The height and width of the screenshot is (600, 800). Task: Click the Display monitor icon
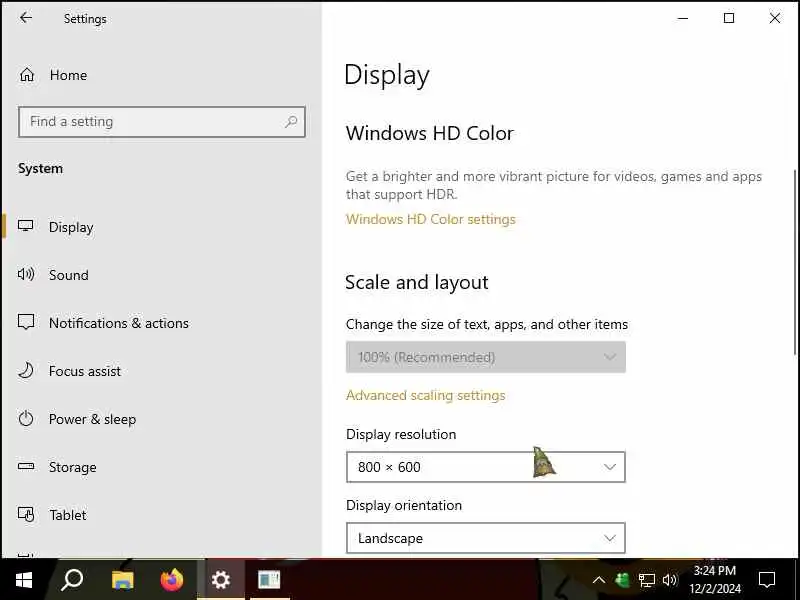26,226
